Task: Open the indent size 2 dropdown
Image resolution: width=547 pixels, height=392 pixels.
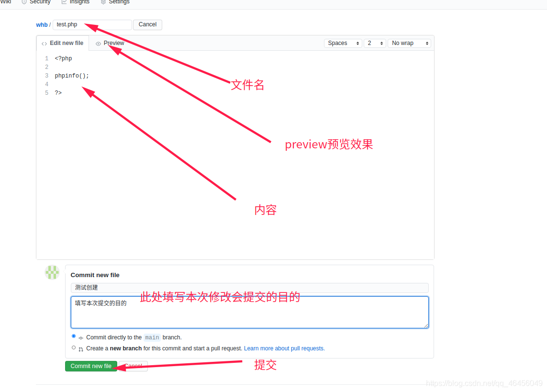Action: (x=375, y=43)
